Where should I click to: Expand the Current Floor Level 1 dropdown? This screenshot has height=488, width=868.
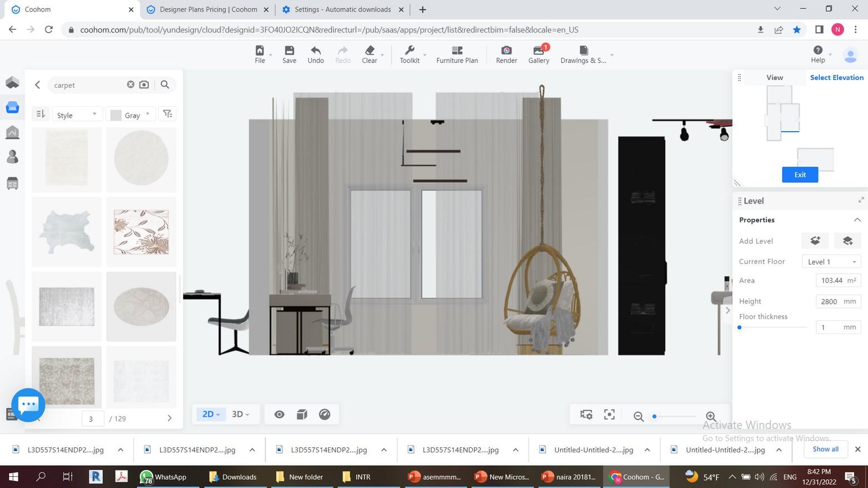[831, 262]
